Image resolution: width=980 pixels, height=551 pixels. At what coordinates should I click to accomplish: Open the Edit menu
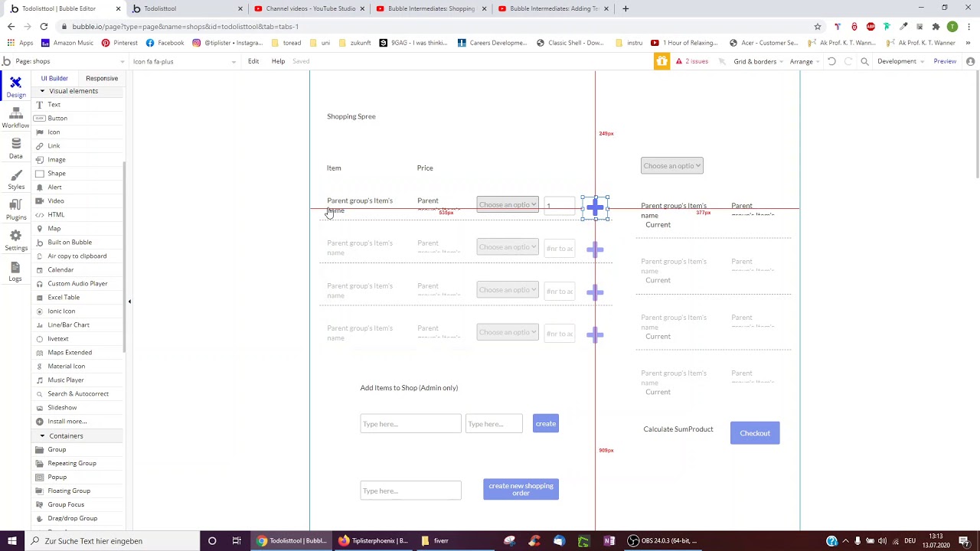tap(253, 61)
